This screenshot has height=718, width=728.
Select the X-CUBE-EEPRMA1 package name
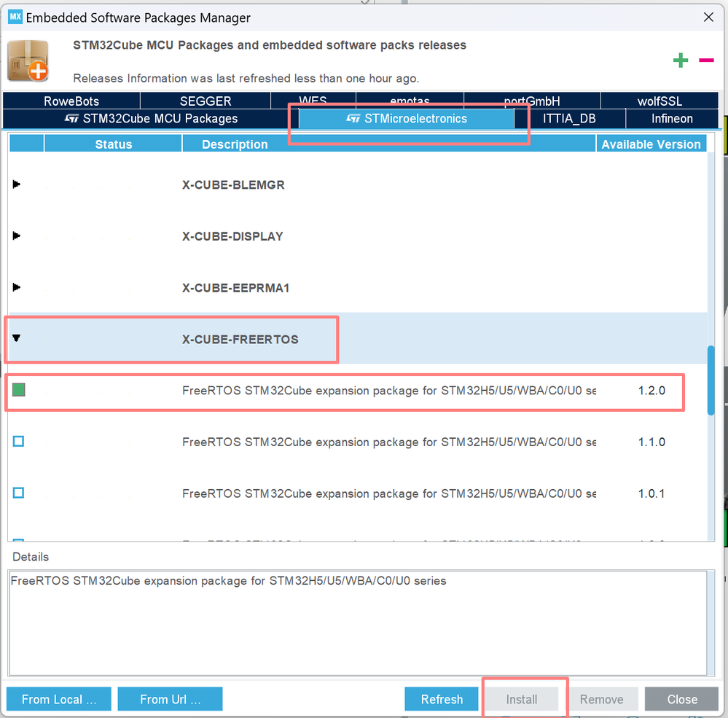[x=236, y=288]
